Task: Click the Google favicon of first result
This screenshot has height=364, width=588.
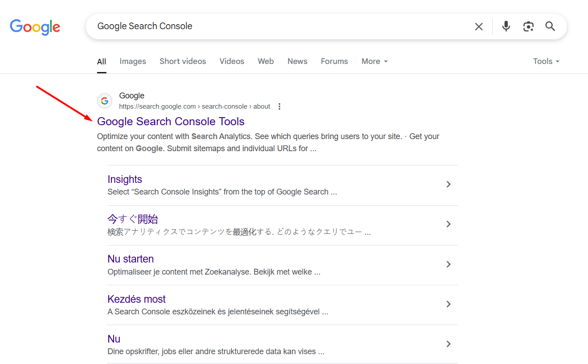Action: [105, 101]
